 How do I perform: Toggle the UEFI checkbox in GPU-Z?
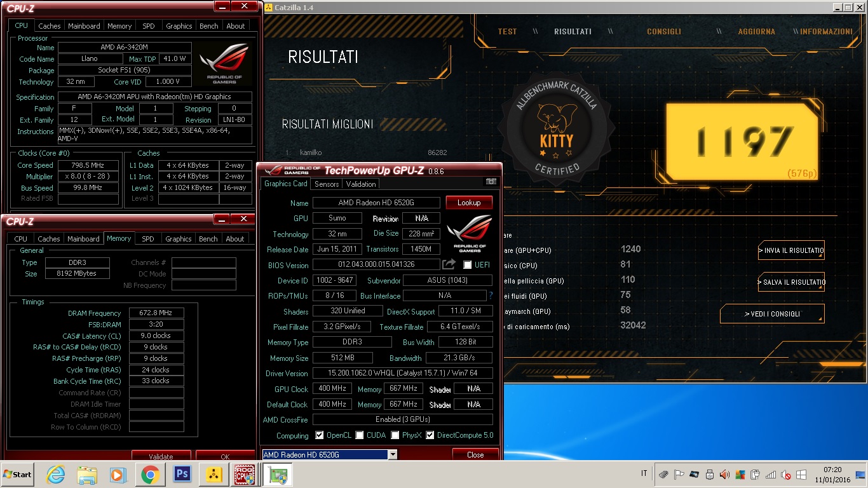[x=468, y=264]
